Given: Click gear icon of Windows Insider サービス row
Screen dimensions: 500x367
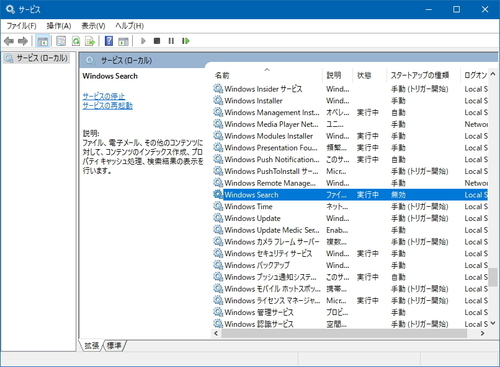Looking at the screenshot, I should pos(218,89).
